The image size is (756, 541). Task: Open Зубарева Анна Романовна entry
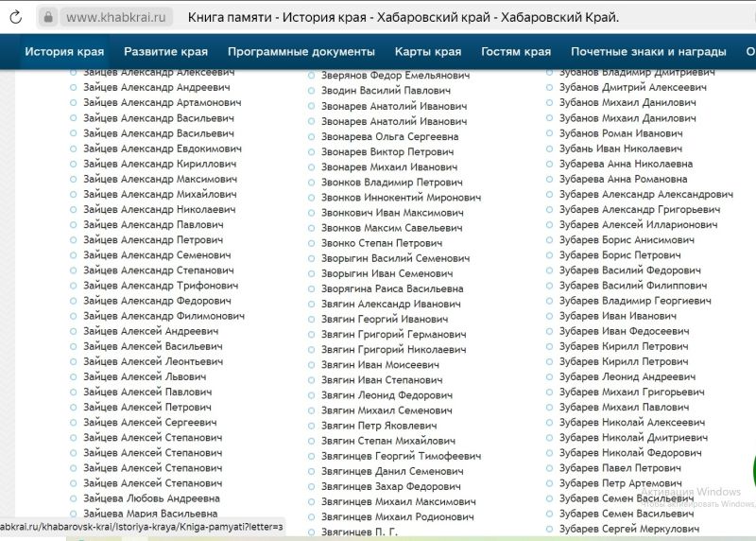[x=624, y=179]
